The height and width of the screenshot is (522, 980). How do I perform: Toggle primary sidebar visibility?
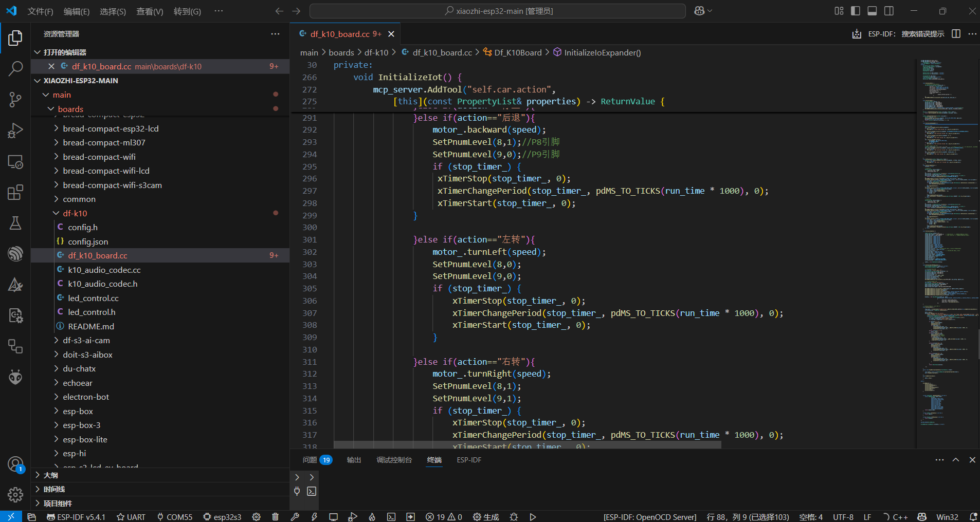pos(856,11)
